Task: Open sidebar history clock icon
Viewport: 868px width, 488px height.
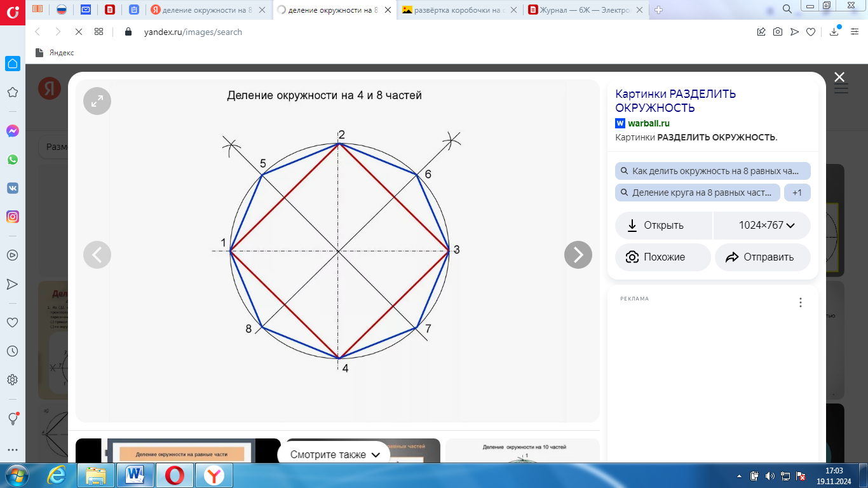Action: (x=12, y=351)
